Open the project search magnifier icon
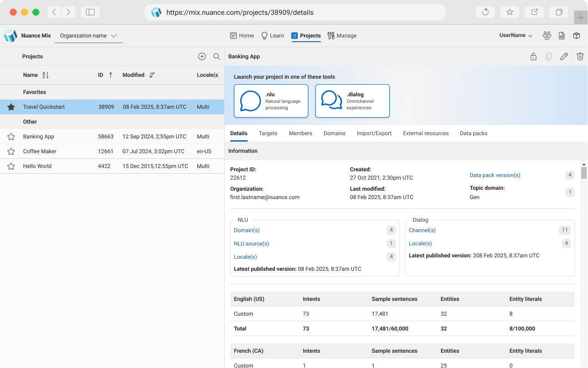The width and height of the screenshot is (588, 368). (217, 56)
